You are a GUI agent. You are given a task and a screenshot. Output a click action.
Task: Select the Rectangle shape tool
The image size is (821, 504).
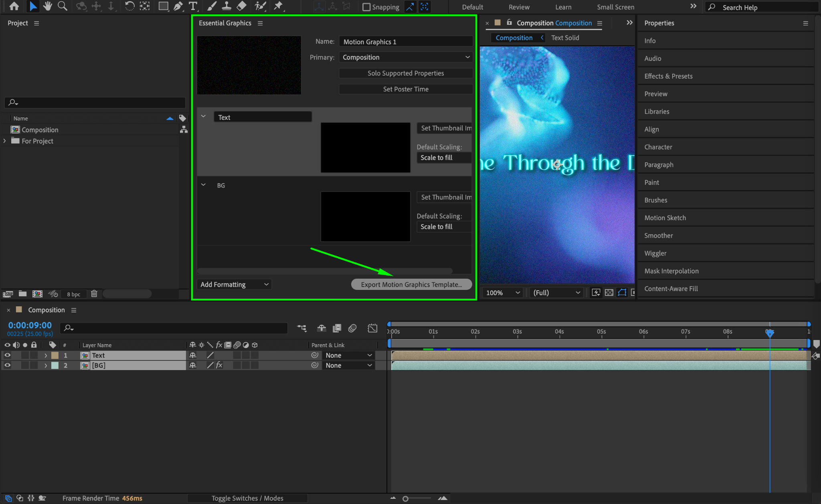pos(163,6)
